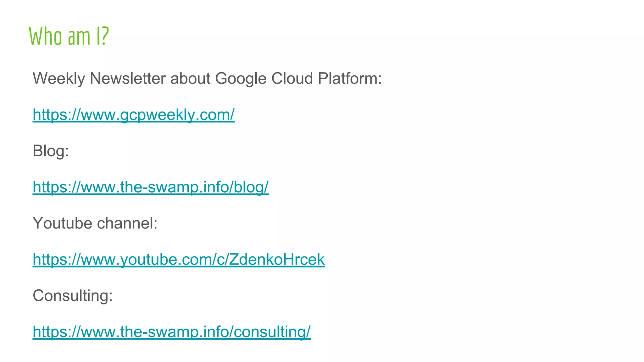This screenshot has height=362, width=644.
Task: Click the word 'Weekly' in the first line
Action: point(59,79)
